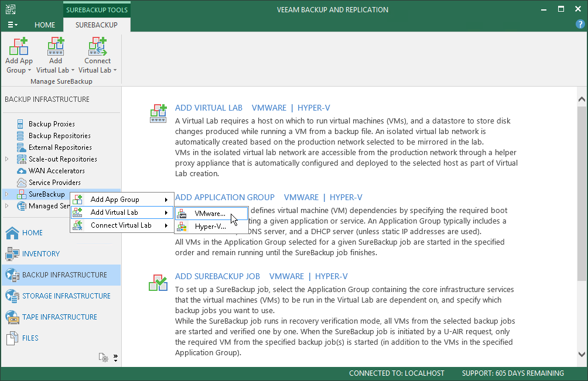Switch to the HOME ribbon tab
588x381 pixels.
tap(45, 25)
